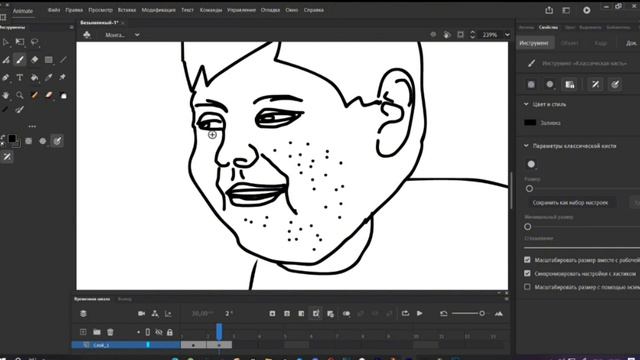The height and width of the screenshot is (360, 640).
Task: Select the Classic Brush tool
Action: (x=20, y=60)
